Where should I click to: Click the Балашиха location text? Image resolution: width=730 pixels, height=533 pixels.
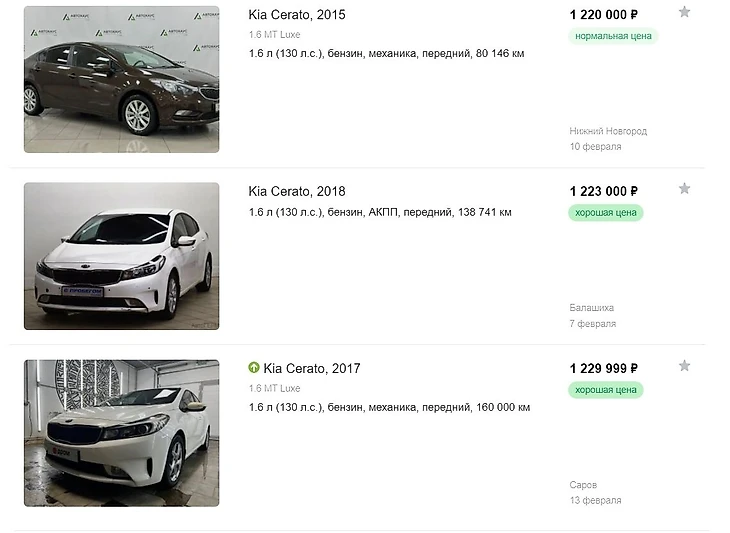(x=591, y=308)
